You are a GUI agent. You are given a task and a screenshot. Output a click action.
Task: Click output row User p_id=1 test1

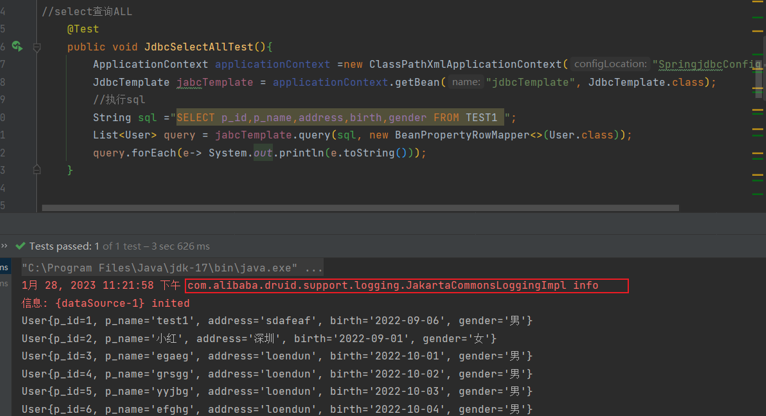pyautogui.click(x=277, y=321)
